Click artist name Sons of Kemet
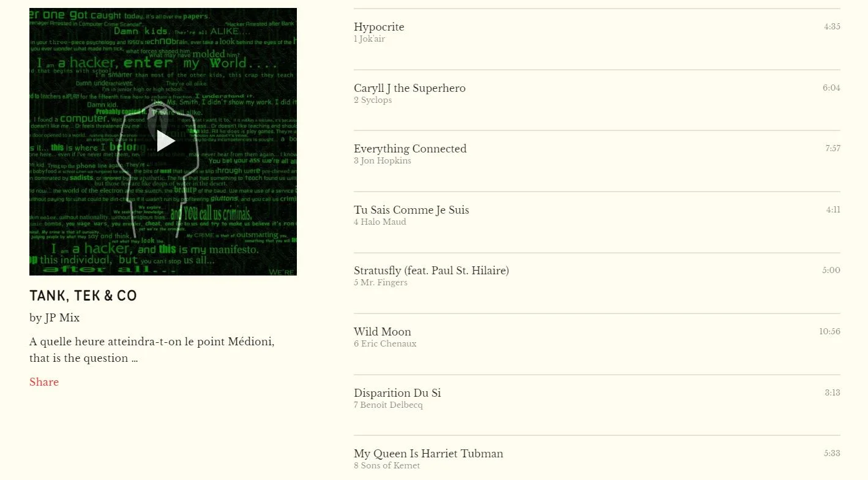The image size is (868, 480). click(391, 466)
